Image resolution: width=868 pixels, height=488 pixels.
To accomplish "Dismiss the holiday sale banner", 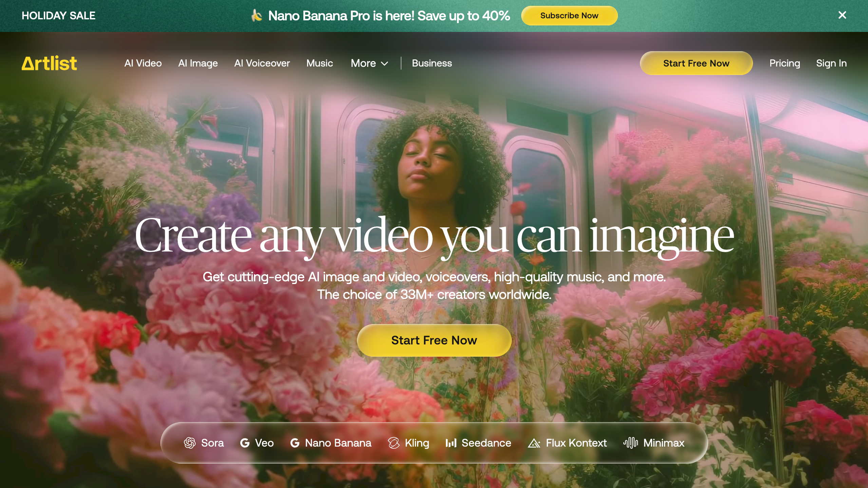I will [842, 15].
